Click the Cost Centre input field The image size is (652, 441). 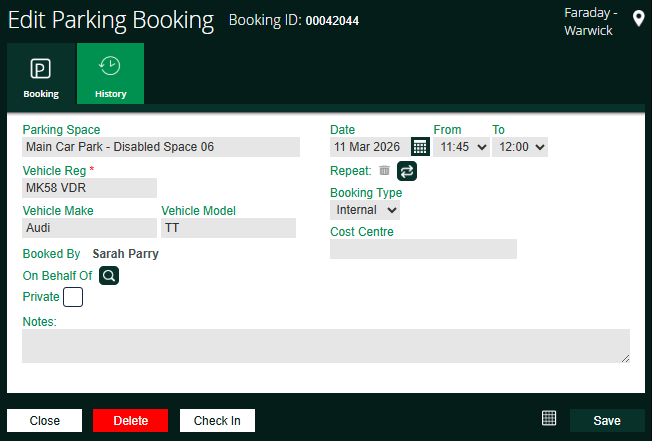[x=423, y=249]
